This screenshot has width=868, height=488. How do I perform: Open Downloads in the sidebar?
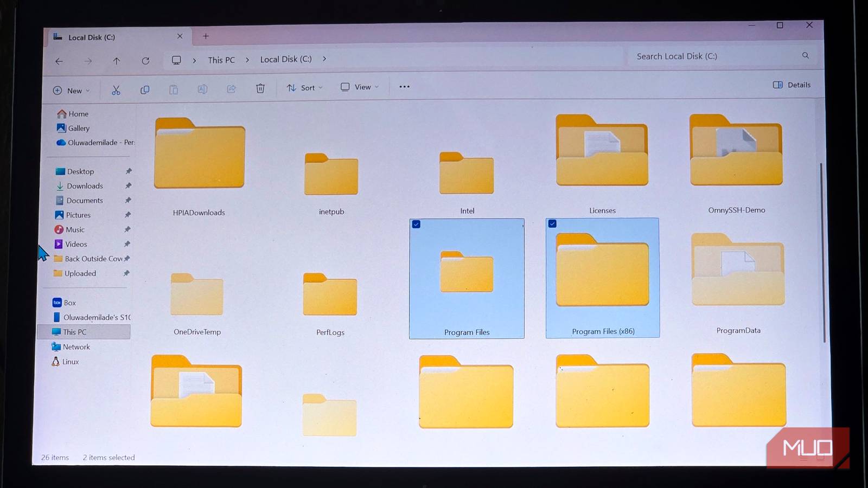click(x=79, y=186)
